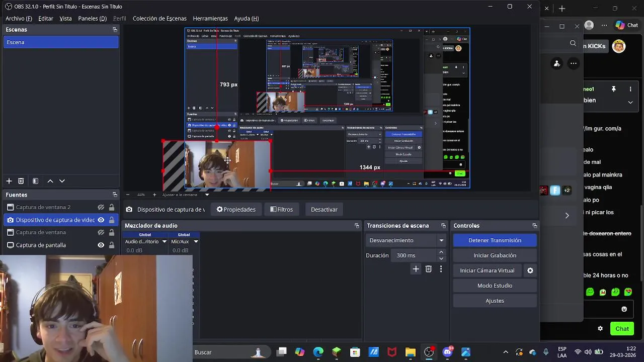Show the Captura de ventana source

(101, 232)
